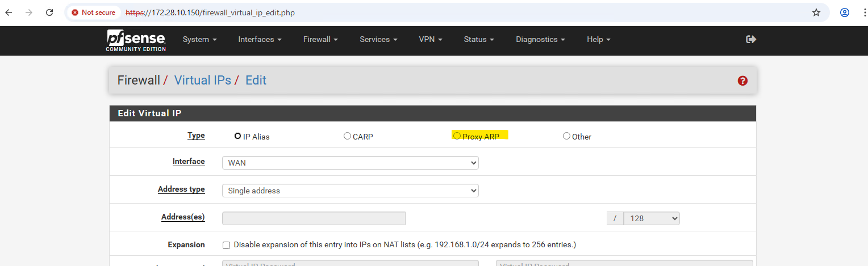Image resolution: width=868 pixels, height=266 pixels.
Task: Click the browser forward arrow
Action: (29, 12)
